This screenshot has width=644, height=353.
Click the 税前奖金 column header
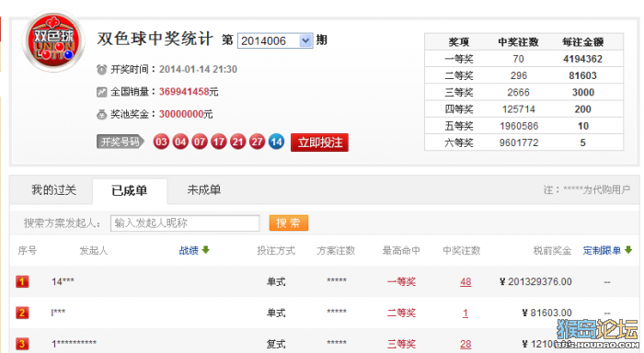pos(552,250)
